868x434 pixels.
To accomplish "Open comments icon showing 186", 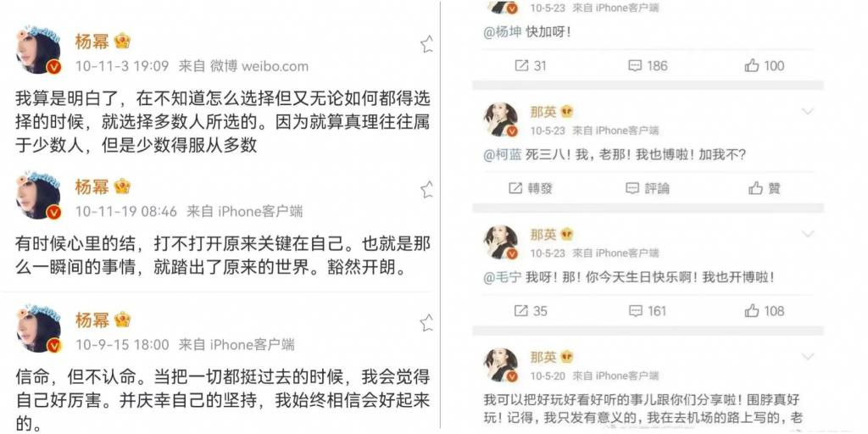I will [x=648, y=66].
